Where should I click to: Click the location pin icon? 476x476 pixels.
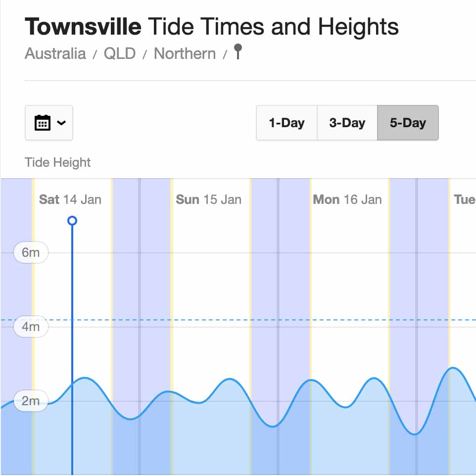[x=238, y=51]
